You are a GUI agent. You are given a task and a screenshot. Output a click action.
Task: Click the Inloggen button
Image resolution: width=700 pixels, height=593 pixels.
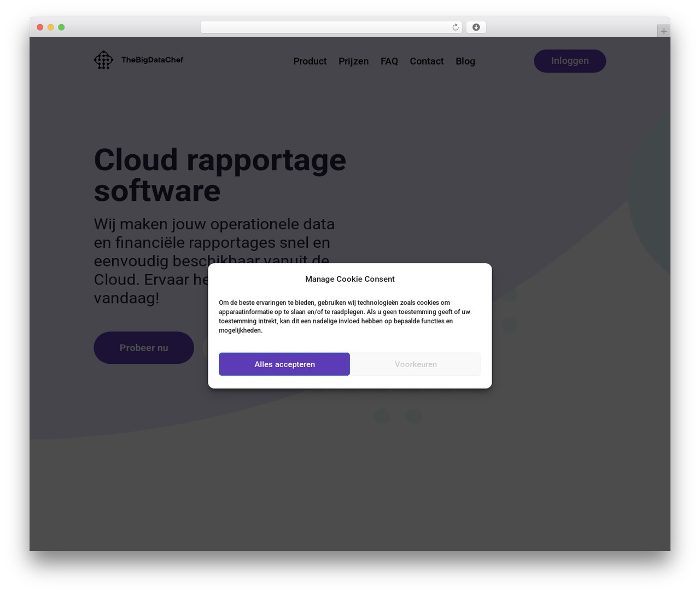point(570,61)
